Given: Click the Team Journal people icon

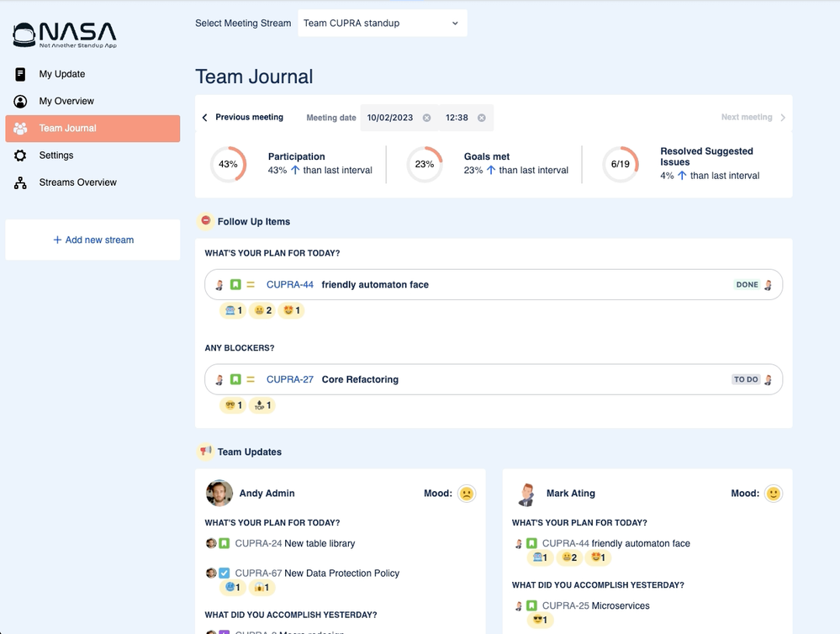Looking at the screenshot, I should tap(20, 129).
